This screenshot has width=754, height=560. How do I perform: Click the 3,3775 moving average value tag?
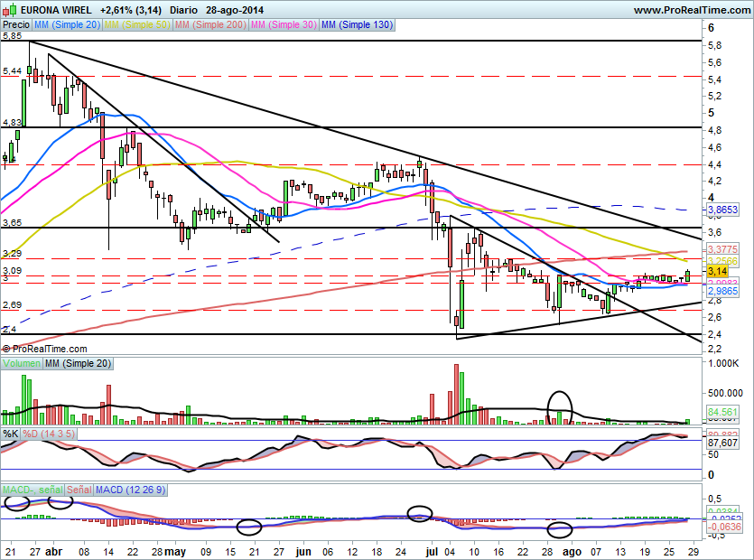pos(722,249)
